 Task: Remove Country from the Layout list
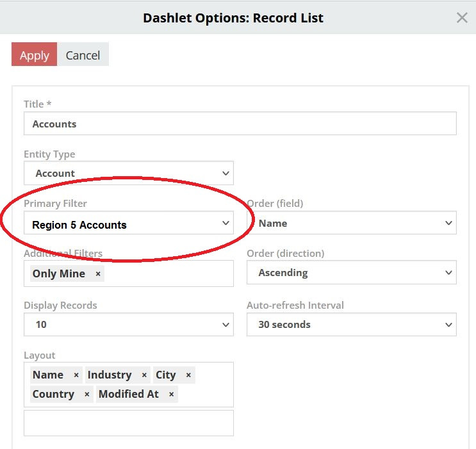click(x=87, y=395)
